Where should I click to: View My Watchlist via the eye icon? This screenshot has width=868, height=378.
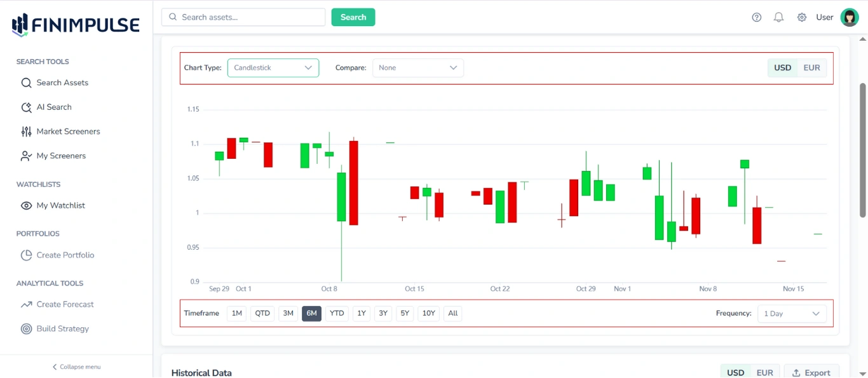26,205
